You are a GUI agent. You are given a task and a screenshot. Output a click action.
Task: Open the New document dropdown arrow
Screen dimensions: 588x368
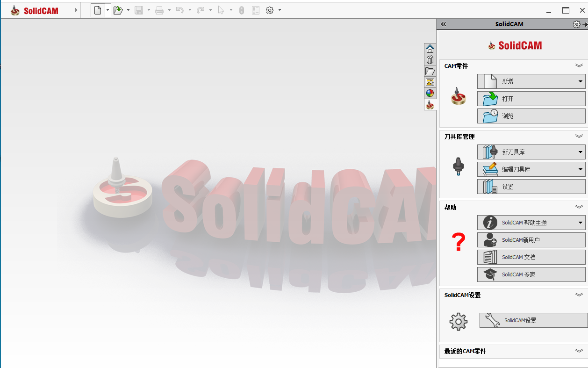tap(108, 10)
